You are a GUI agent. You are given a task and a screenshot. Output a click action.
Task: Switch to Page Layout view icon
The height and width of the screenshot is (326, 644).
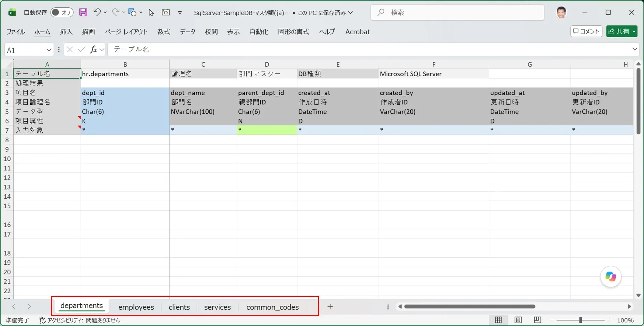[x=518, y=320]
